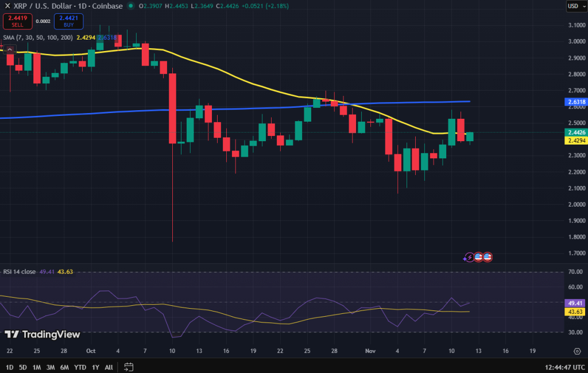This screenshot has height=373, width=588.
Task: Click the blue BUY 2.4421 button
Action: [69, 21]
